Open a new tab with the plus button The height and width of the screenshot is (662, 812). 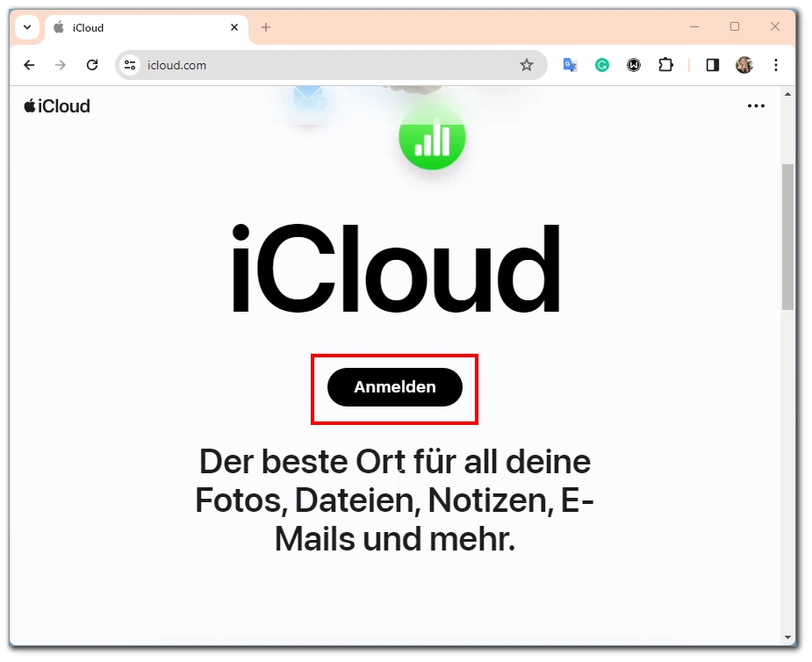(x=266, y=27)
